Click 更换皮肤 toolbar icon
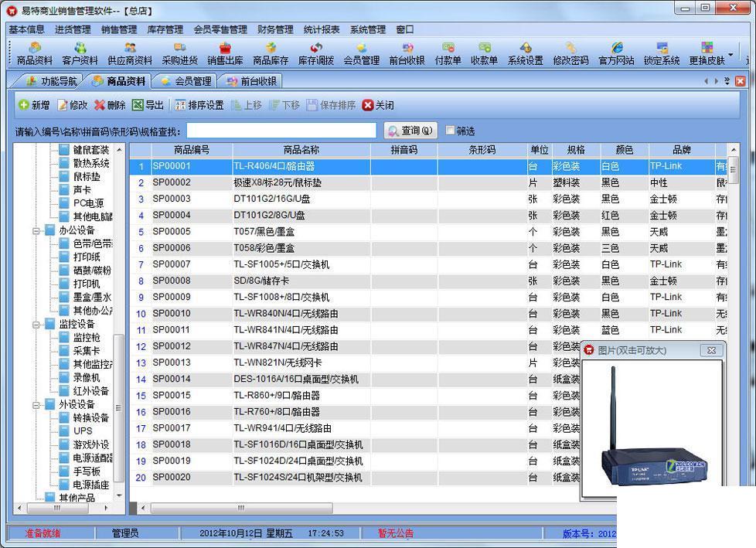Screen dimensions: 756x548 click(x=707, y=53)
